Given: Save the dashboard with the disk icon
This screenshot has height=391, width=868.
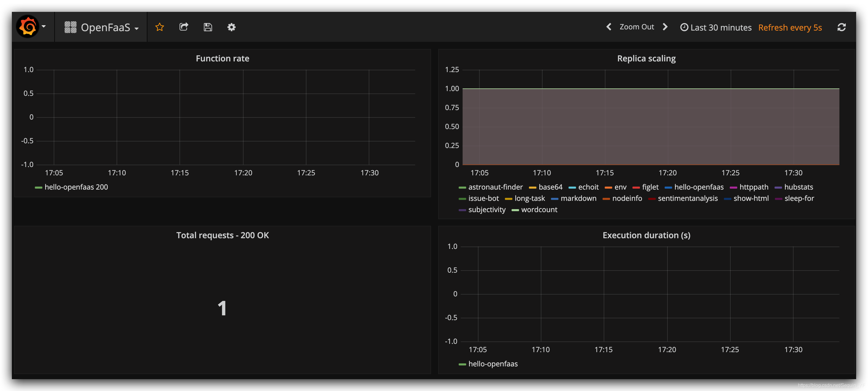Looking at the screenshot, I should click(208, 27).
